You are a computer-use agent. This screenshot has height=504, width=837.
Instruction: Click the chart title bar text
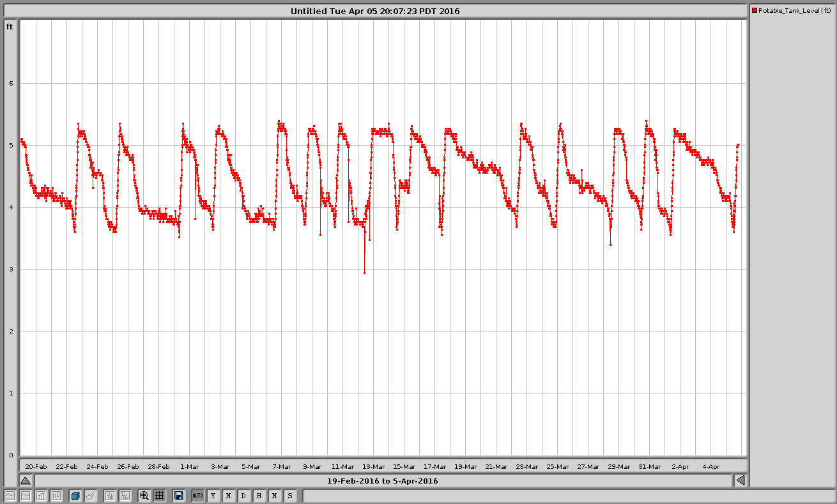click(375, 11)
